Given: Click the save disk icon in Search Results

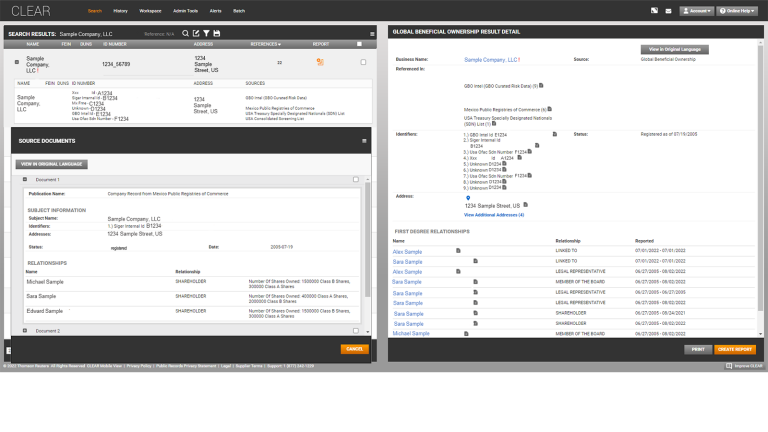Looking at the screenshot, I should click(216, 34).
